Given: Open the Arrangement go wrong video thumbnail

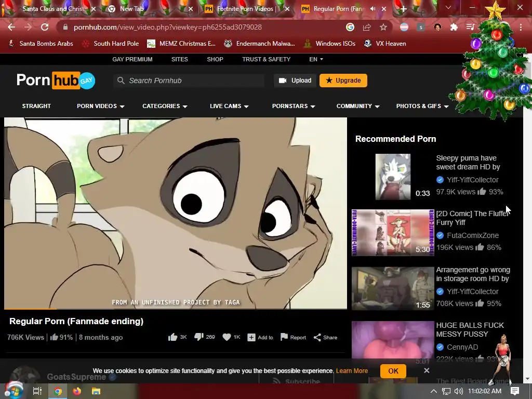Looking at the screenshot, I should (x=393, y=288).
